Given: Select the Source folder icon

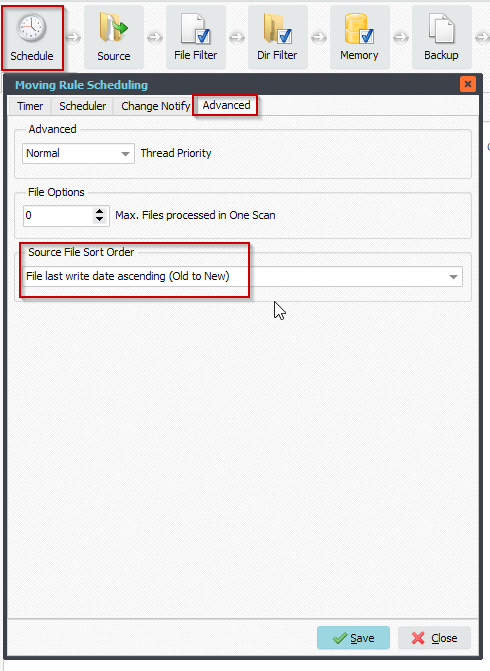Looking at the screenshot, I should pos(113,27).
